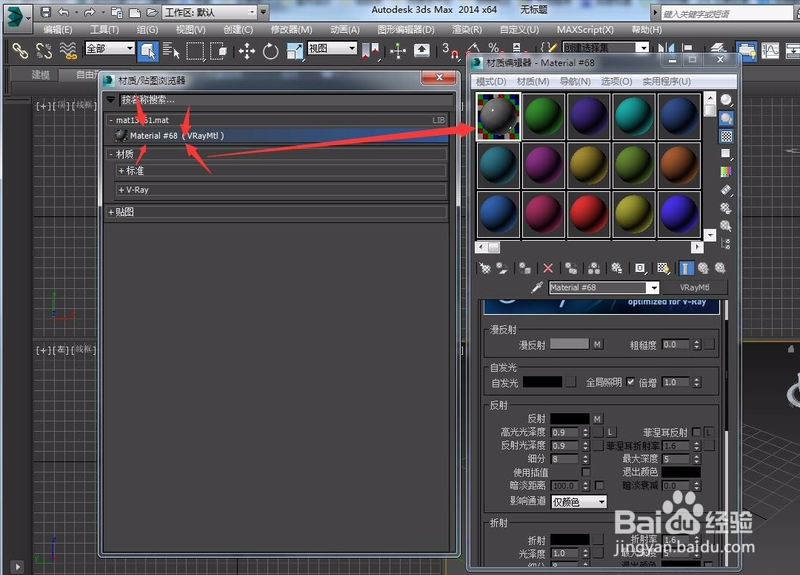Image resolution: width=800 pixels, height=575 pixels.
Task: Click Show Shaded Material in Viewport icon
Action: [x=663, y=268]
